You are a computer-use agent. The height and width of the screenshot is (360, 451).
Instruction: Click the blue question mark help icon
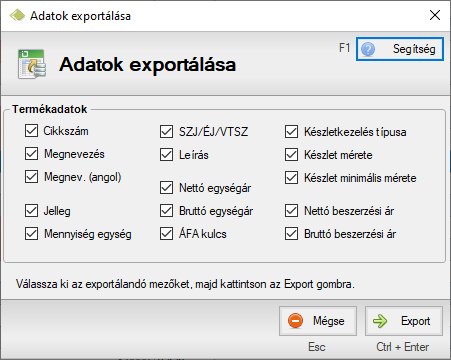pyautogui.click(x=368, y=49)
